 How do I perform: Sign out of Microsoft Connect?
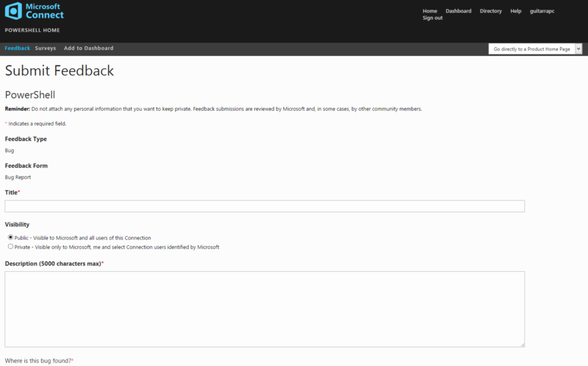click(432, 18)
